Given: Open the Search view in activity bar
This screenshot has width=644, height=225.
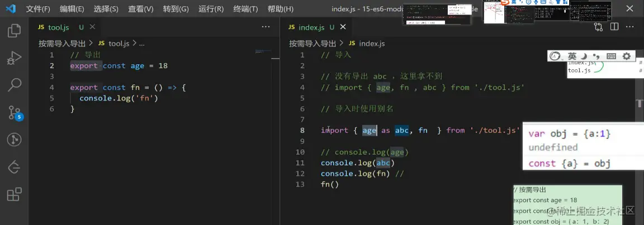Looking at the screenshot, I should 15,85.
